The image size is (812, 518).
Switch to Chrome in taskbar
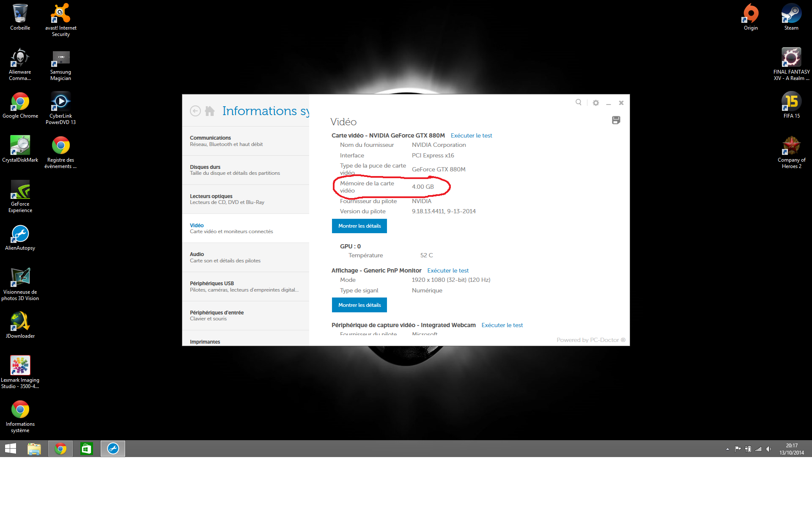(x=60, y=449)
